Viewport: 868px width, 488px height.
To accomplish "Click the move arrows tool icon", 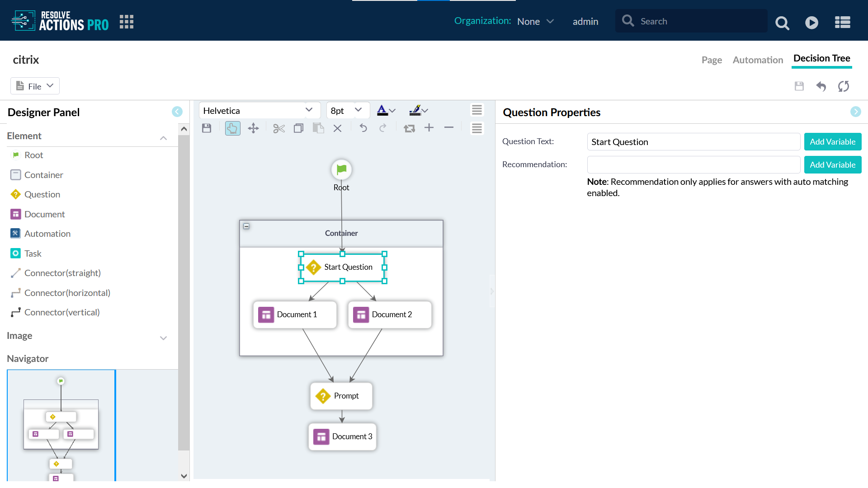I will (253, 129).
